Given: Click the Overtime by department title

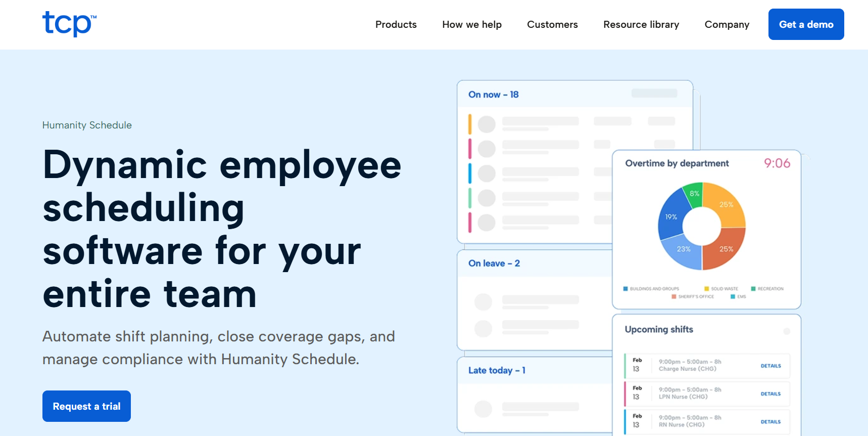Looking at the screenshot, I should coord(677,163).
